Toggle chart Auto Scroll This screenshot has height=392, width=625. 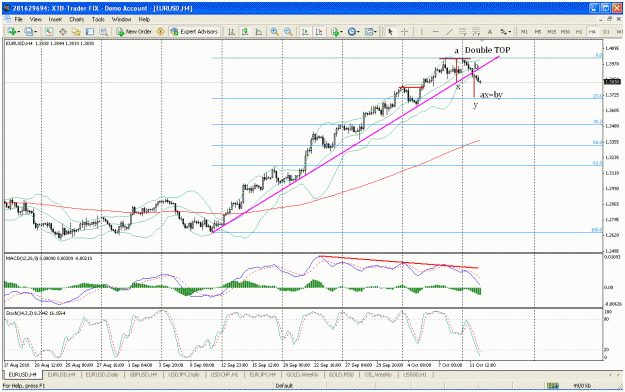[x=305, y=32]
